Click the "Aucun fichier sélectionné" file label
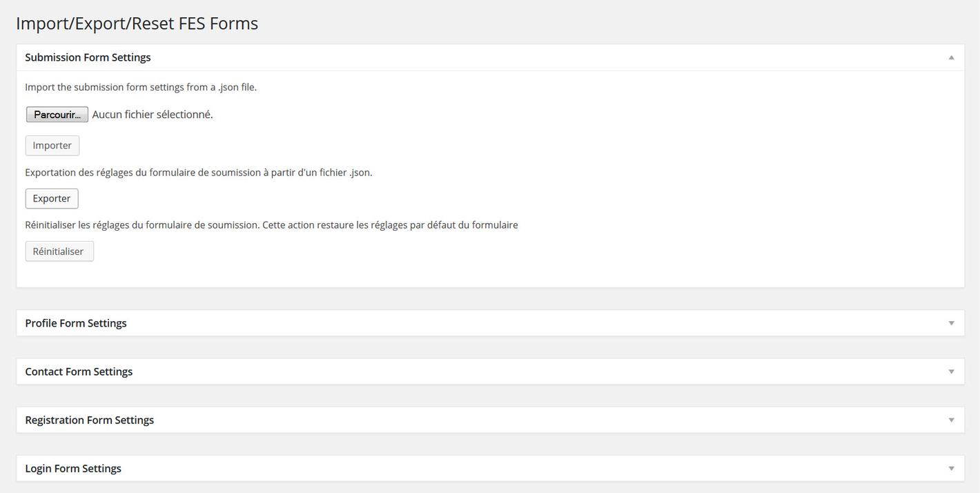The image size is (980, 493). pyautogui.click(x=153, y=115)
